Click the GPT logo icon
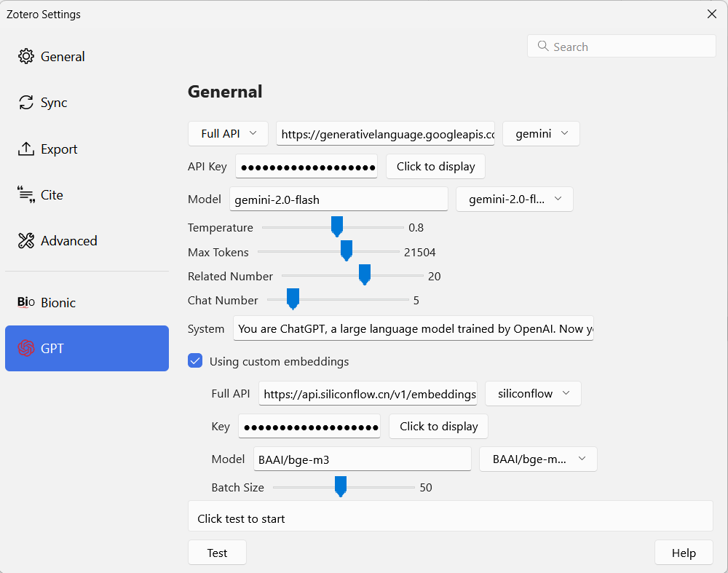 pyautogui.click(x=26, y=349)
